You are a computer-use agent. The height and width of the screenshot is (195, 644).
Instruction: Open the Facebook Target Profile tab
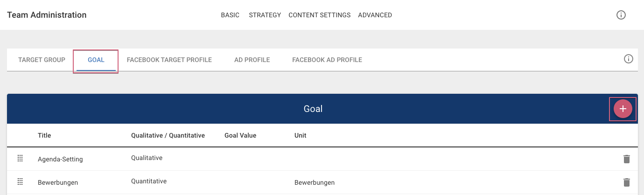click(x=169, y=60)
